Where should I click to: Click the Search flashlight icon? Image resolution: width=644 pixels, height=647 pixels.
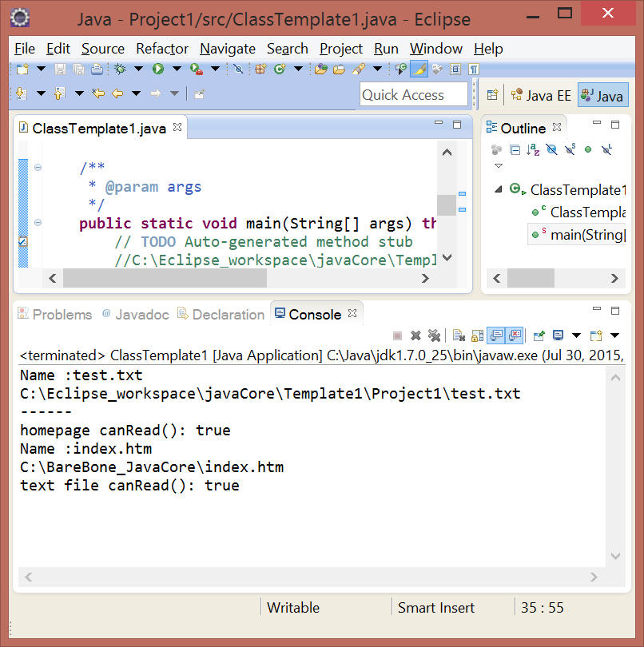[x=358, y=69]
